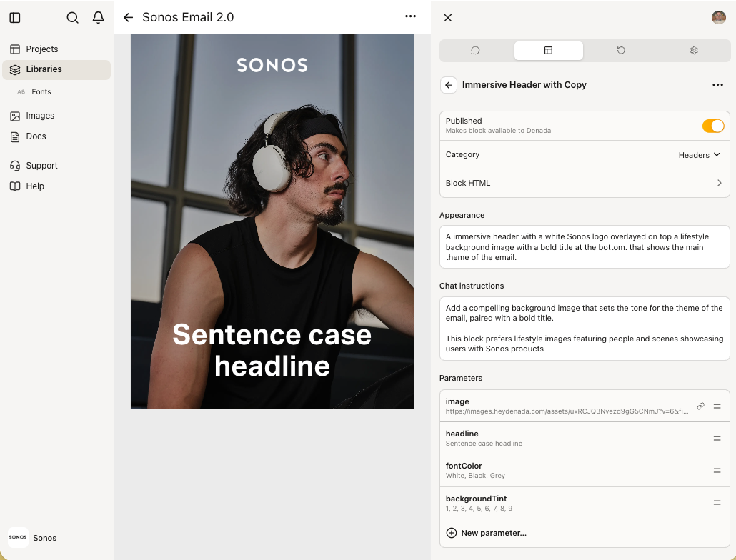Switch to the chat bubble tab
Image resolution: width=736 pixels, height=560 pixels.
click(x=475, y=50)
